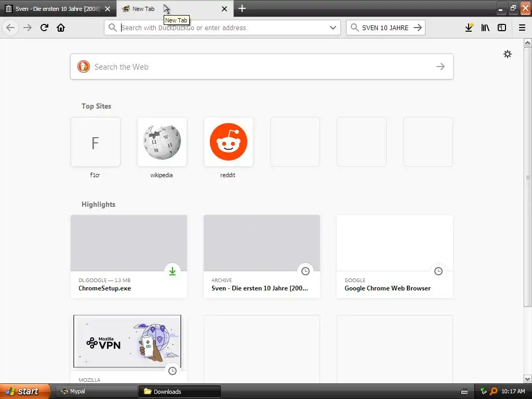The width and height of the screenshot is (532, 399).
Task: Click the history clock on the Google card
Action: click(438, 271)
